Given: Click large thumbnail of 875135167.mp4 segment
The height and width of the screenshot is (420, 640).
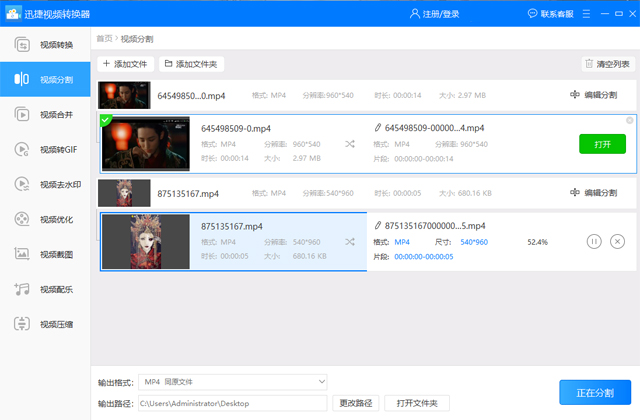Looking at the screenshot, I should pyautogui.click(x=146, y=242).
